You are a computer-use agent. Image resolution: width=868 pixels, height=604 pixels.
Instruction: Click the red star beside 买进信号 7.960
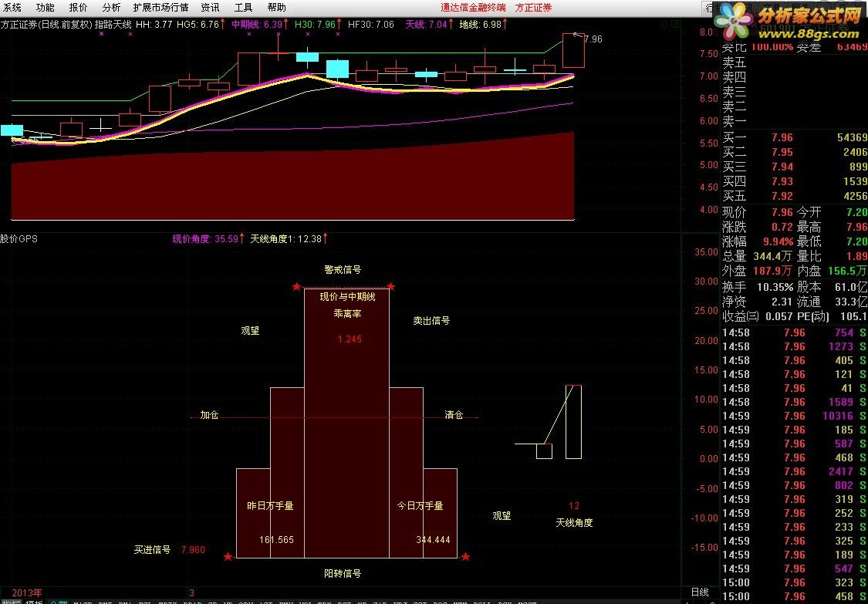click(228, 556)
